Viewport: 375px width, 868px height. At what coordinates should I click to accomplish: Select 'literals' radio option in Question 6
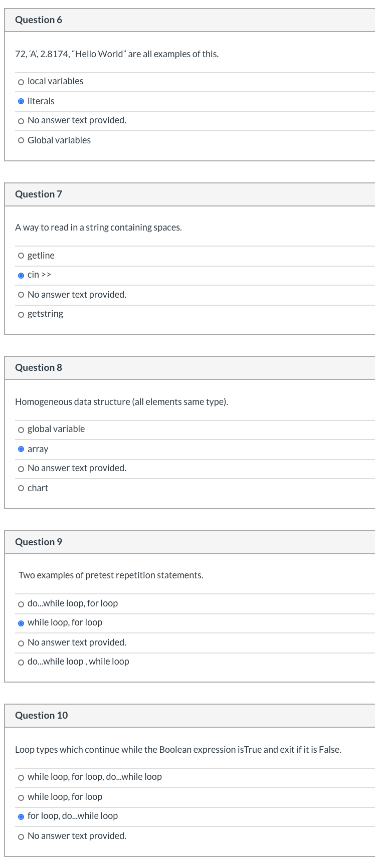point(21,101)
